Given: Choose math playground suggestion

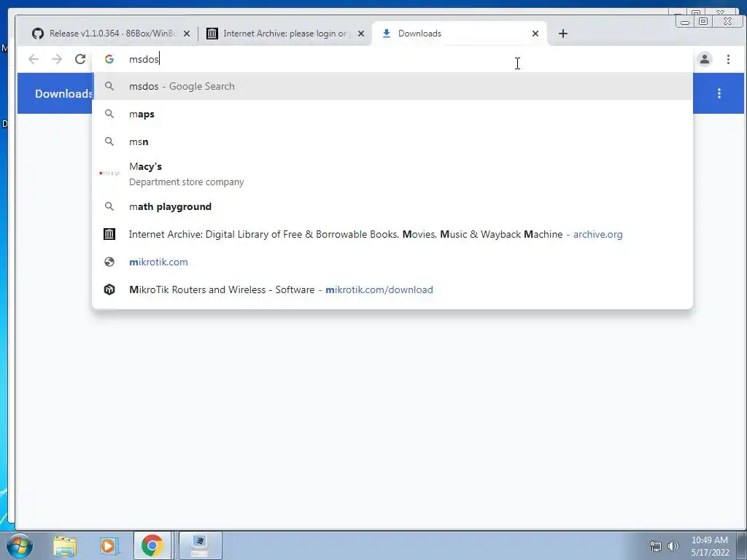Looking at the screenshot, I should [392, 206].
